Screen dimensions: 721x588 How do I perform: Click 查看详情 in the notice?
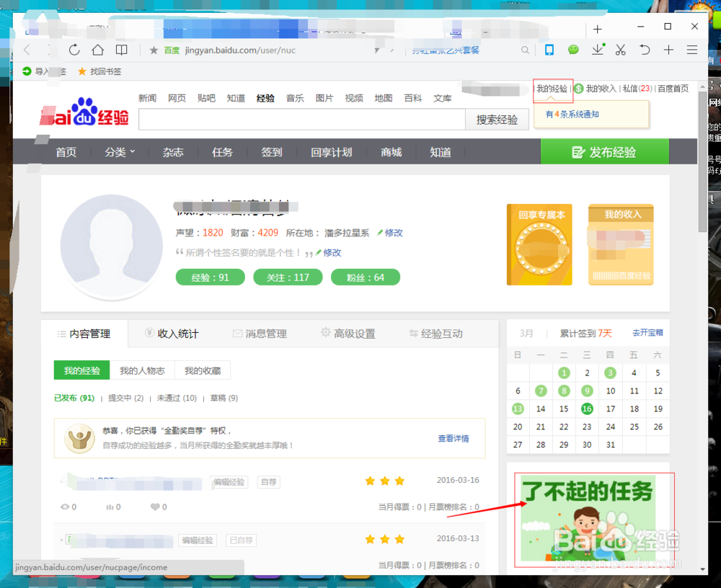pos(454,438)
